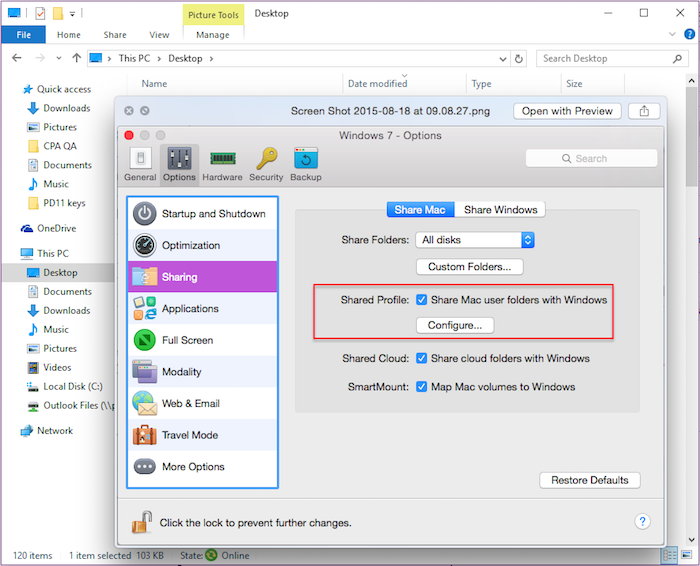Select the Hardware toolbar icon
The height and width of the screenshot is (566, 700).
click(x=222, y=163)
